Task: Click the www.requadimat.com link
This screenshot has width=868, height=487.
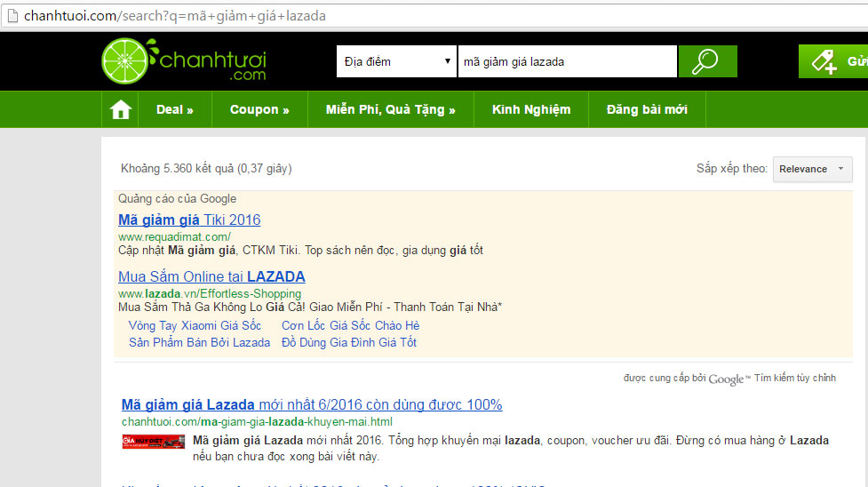Action: click(x=174, y=236)
